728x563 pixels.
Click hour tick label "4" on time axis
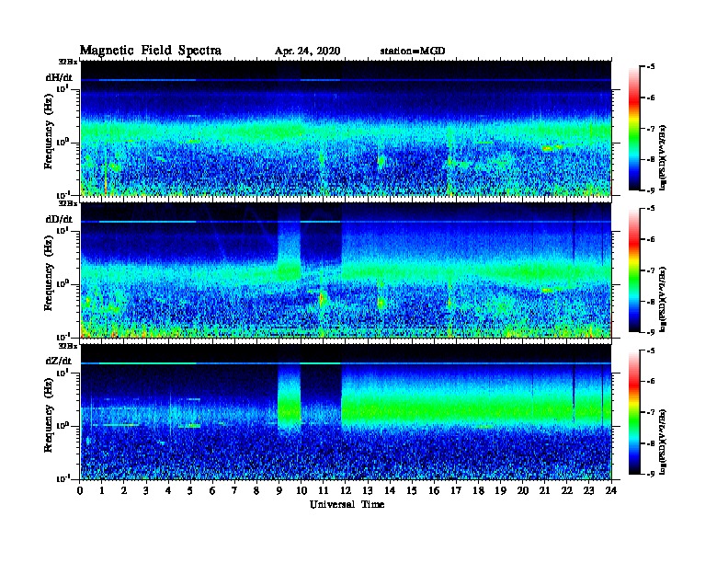[x=168, y=491]
